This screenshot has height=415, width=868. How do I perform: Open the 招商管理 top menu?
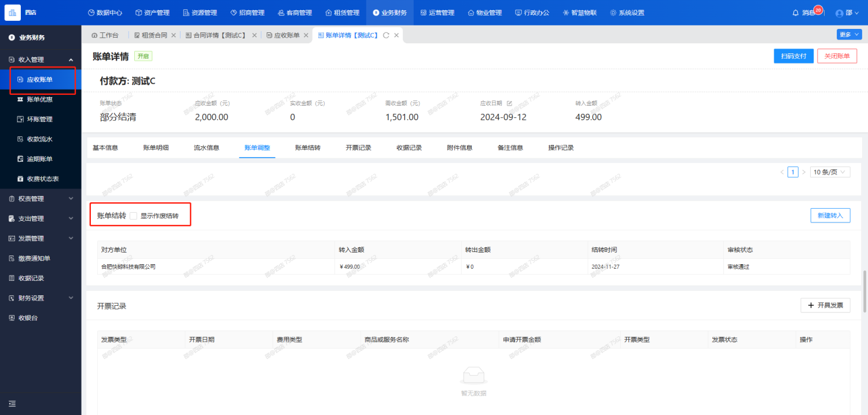[247, 13]
